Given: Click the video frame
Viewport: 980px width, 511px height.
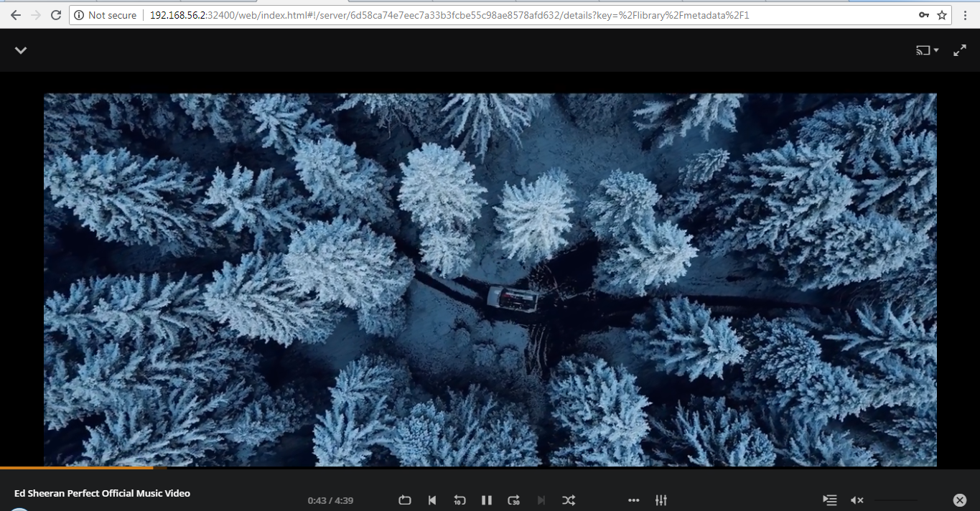Looking at the screenshot, I should coord(490,280).
